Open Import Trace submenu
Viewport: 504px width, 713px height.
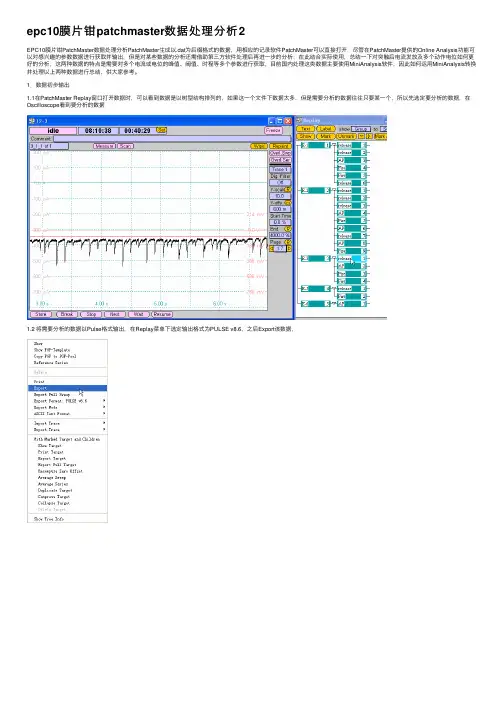coord(67,423)
